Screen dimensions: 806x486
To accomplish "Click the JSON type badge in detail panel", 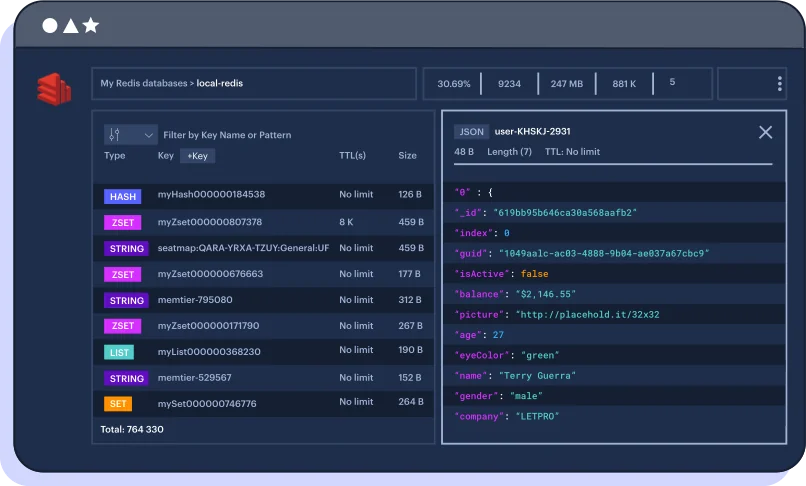I will pyautogui.click(x=471, y=132).
